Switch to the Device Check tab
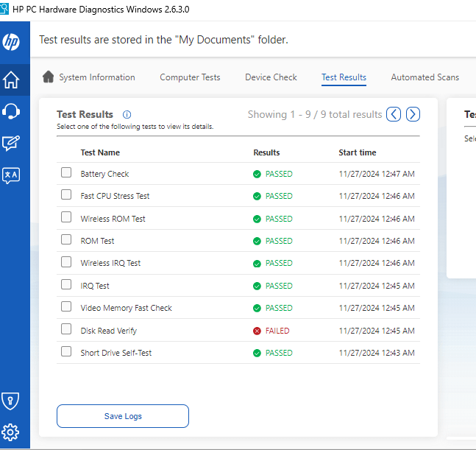 (x=271, y=77)
